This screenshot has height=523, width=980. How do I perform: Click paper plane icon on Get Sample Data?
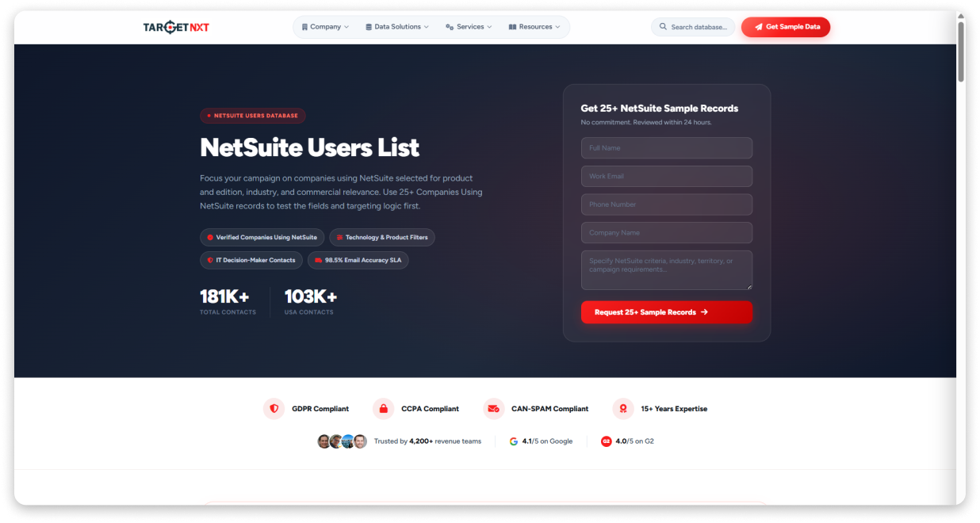click(758, 27)
